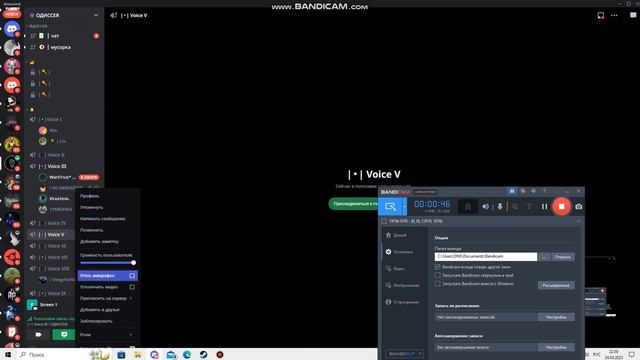Select Bandicam screen-area recording mode button
This screenshot has height=360, width=640.
point(391,207)
